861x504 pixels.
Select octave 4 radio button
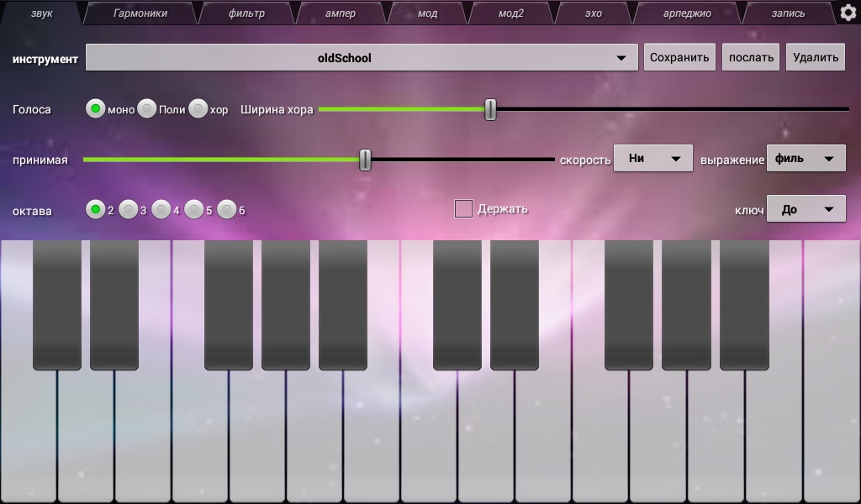tap(161, 209)
